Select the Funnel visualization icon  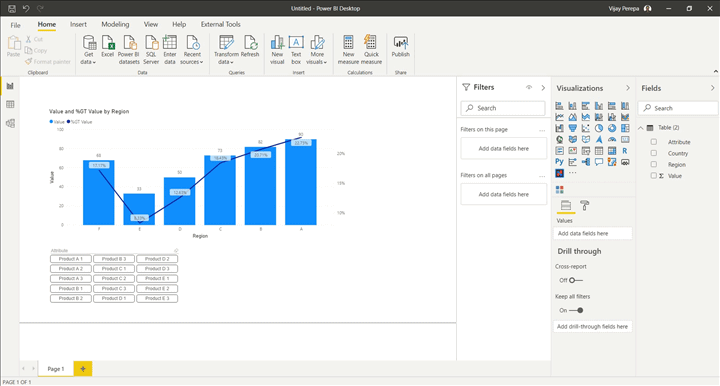coord(573,129)
